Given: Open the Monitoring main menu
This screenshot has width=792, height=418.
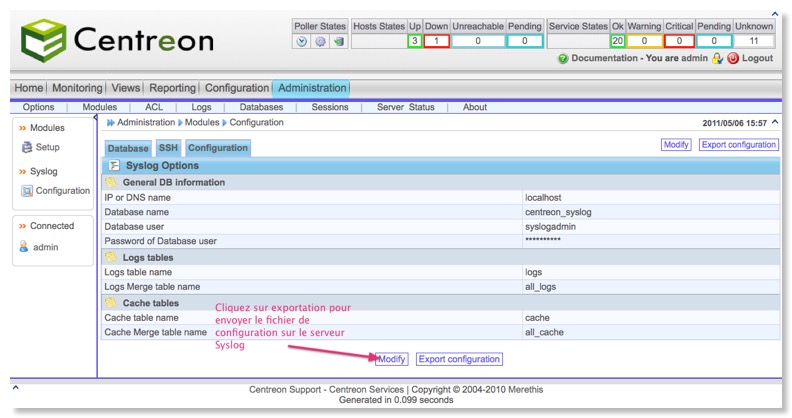Looking at the screenshot, I should tap(77, 88).
